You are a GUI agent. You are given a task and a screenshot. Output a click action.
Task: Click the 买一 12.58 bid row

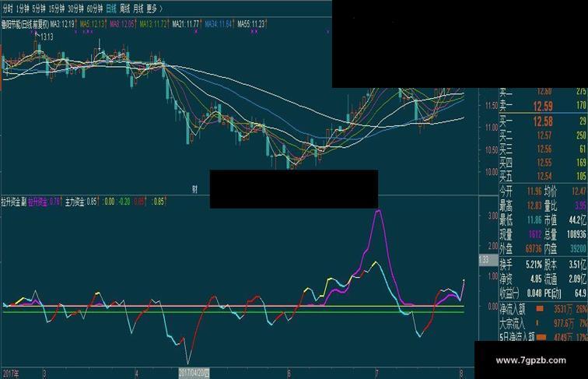542,121
